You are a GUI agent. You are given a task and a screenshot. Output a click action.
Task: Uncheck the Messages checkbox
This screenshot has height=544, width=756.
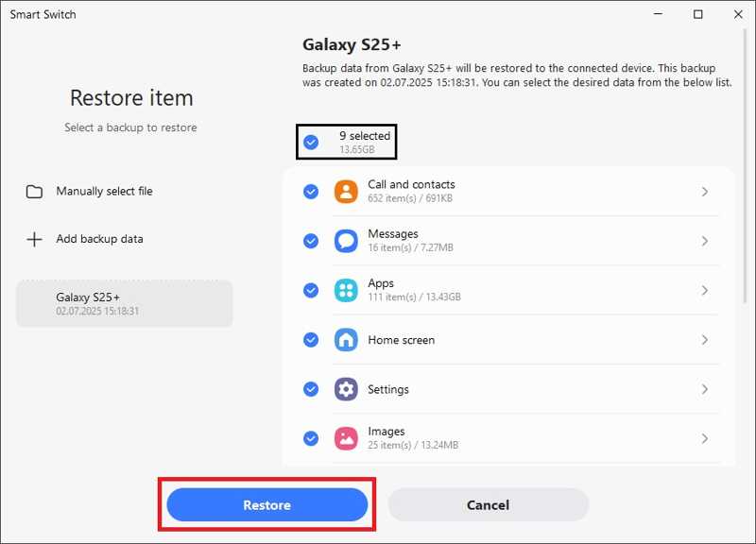(x=311, y=241)
